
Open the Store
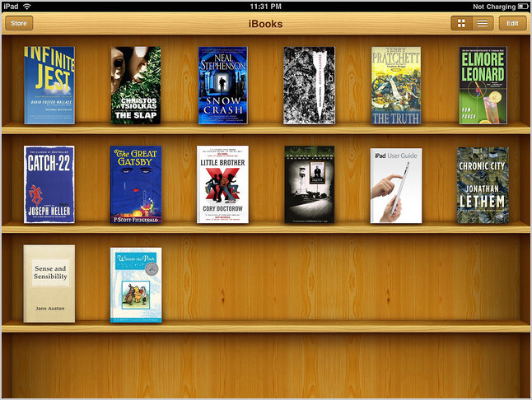coord(19,23)
